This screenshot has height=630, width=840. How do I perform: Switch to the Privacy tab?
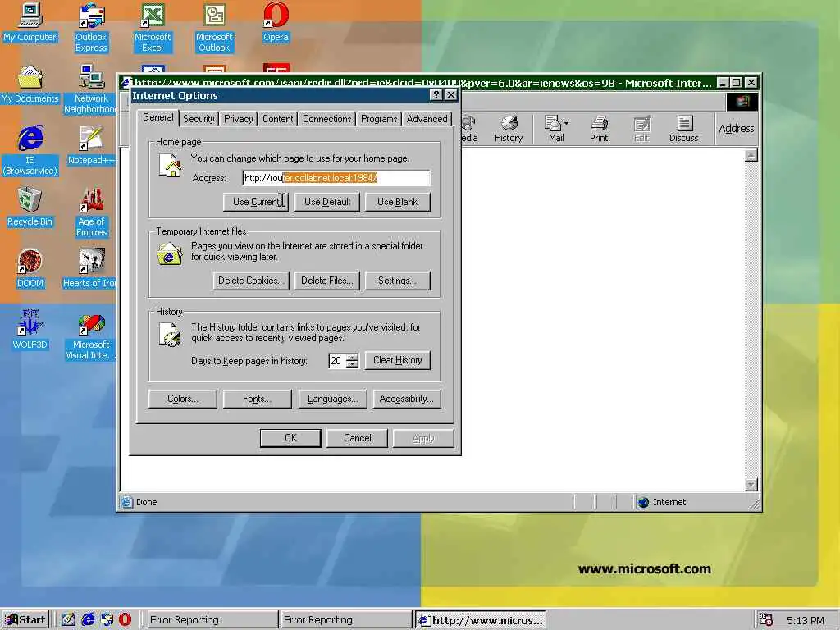click(x=239, y=119)
